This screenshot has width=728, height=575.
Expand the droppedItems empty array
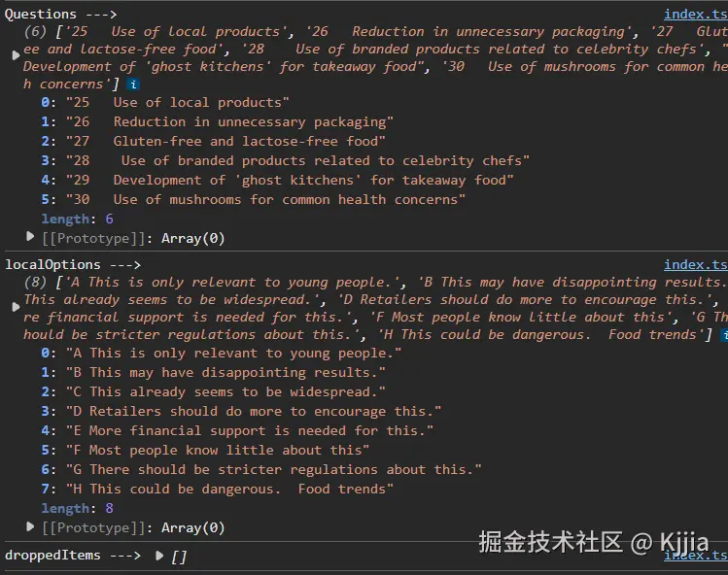click(x=159, y=556)
